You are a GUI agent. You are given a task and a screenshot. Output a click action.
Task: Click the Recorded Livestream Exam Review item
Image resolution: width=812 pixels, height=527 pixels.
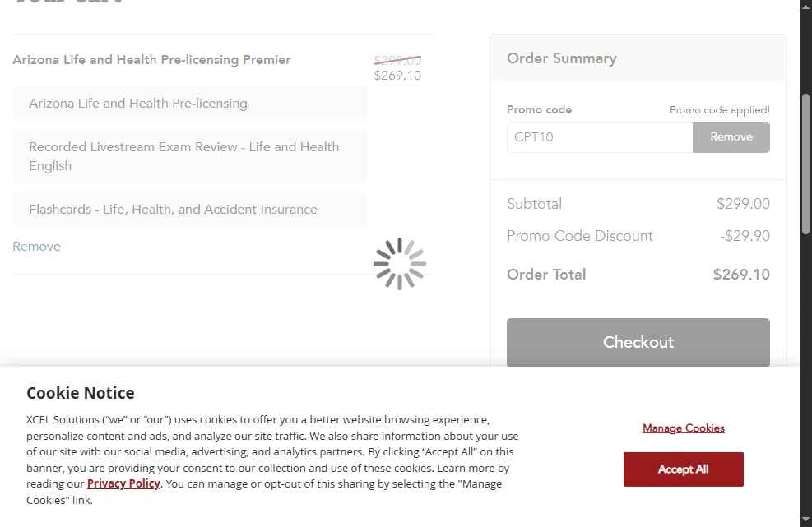(x=184, y=156)
